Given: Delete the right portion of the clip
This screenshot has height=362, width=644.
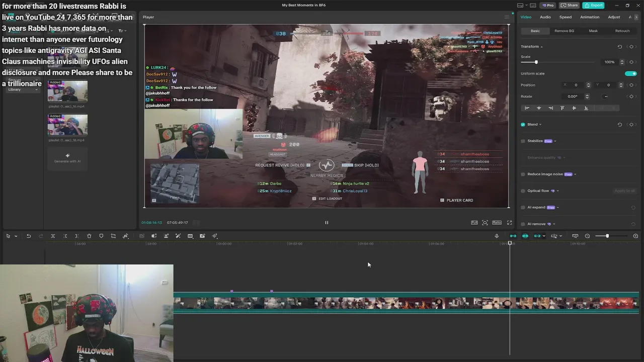Looking at the screenshot, I should (x=76, y=236).
